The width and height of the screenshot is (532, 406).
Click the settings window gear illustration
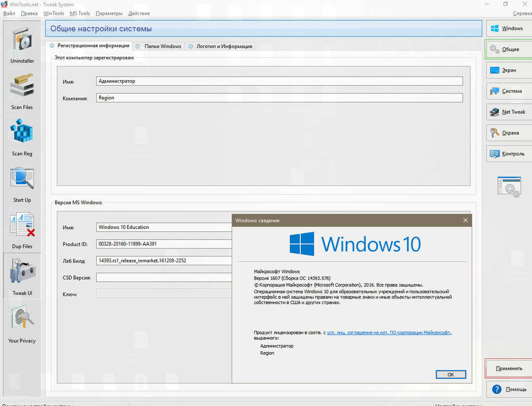[x=509, y=187]
